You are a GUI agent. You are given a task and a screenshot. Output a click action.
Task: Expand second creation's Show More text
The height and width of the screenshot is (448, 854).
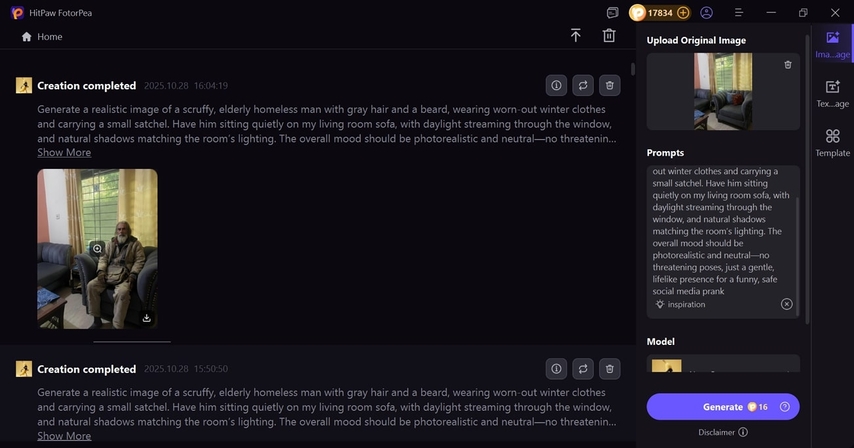(64, 436)
